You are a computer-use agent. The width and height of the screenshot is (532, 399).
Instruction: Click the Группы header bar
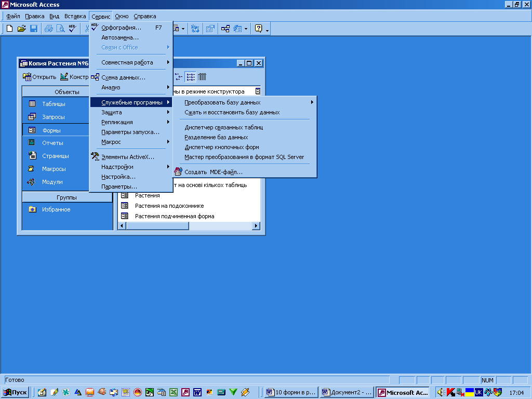click(x=67, y=197)
